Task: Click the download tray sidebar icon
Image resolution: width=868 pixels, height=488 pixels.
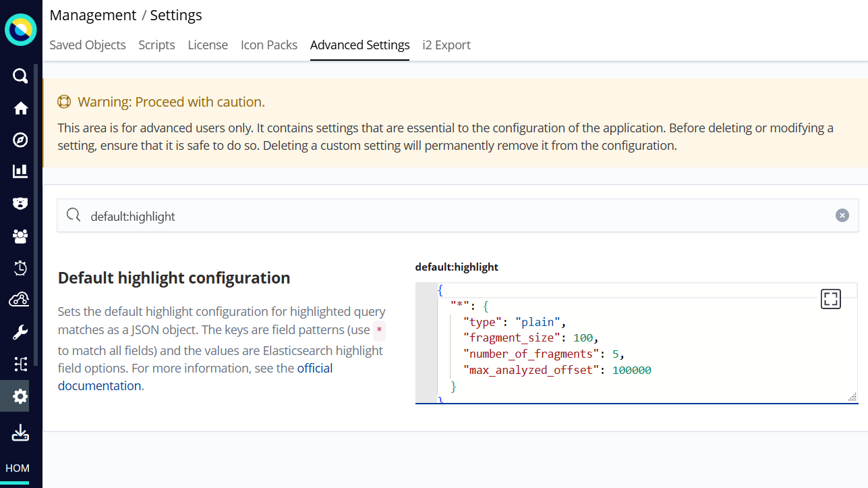Action: pyautogui.click(x=20, y=433)
